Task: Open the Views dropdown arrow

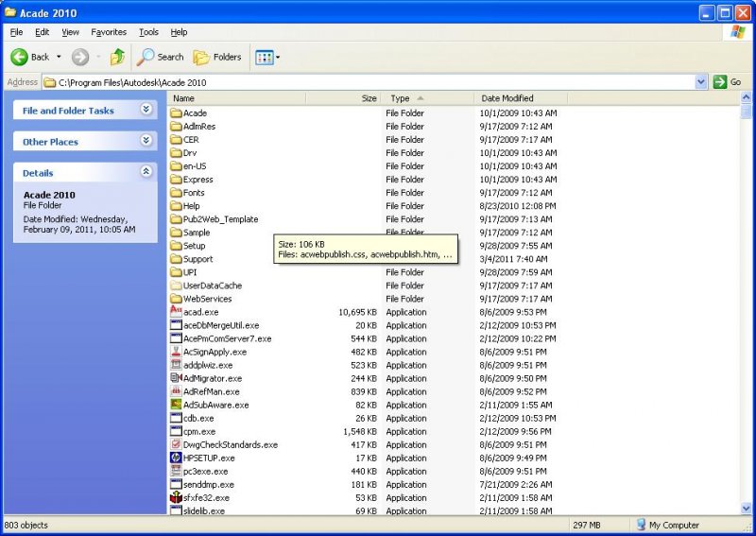Action: (278, 58)
